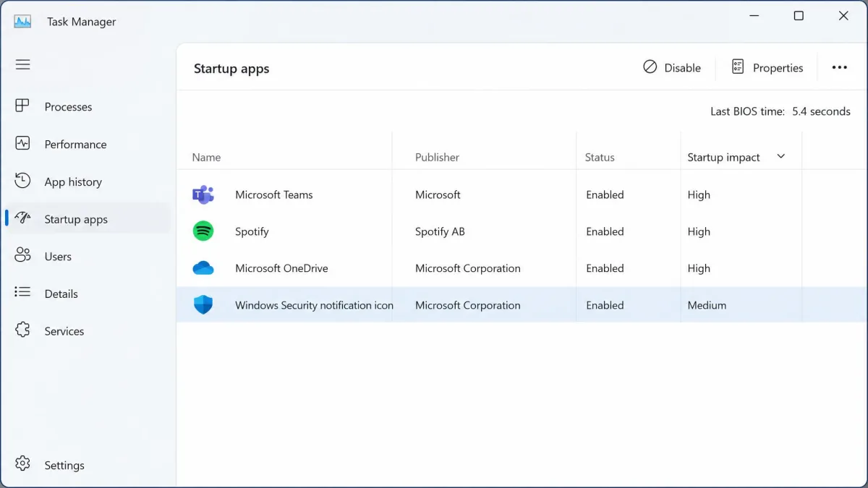Switch to the Performance tab label
The width and height of the screenshot is (868, 488).
coord(75,145)
